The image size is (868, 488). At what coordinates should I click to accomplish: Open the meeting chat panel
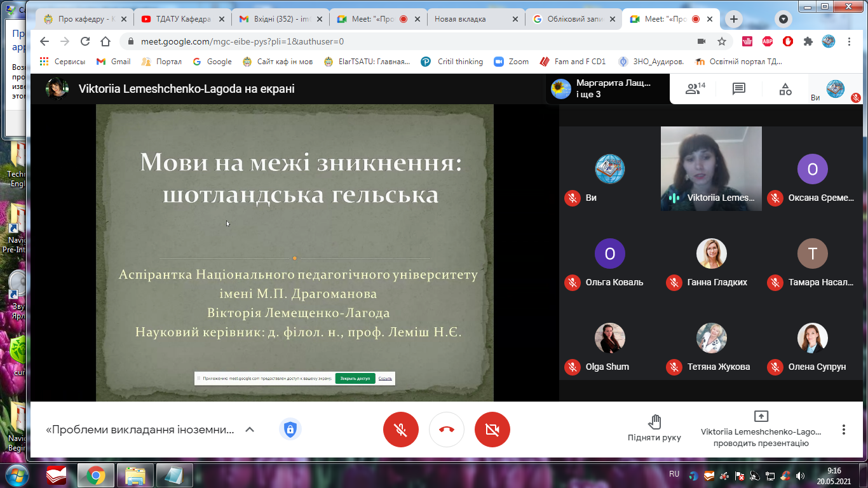pyautogui.click(x=739, y=89)
